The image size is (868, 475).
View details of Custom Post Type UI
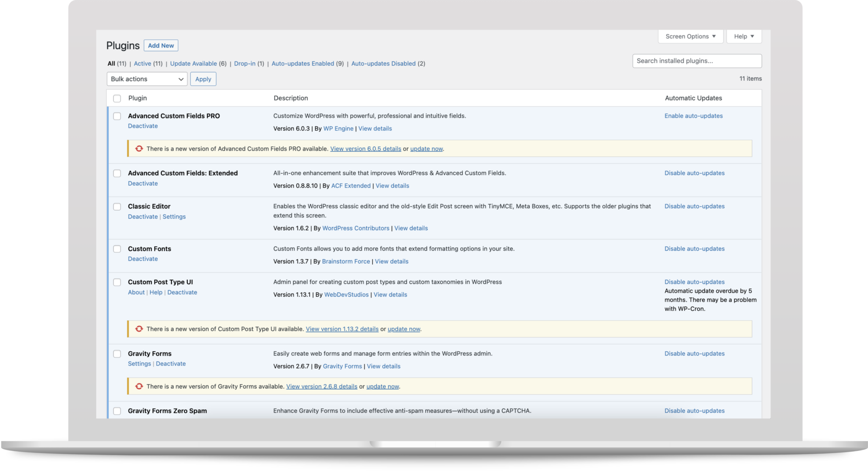[390, 294]
